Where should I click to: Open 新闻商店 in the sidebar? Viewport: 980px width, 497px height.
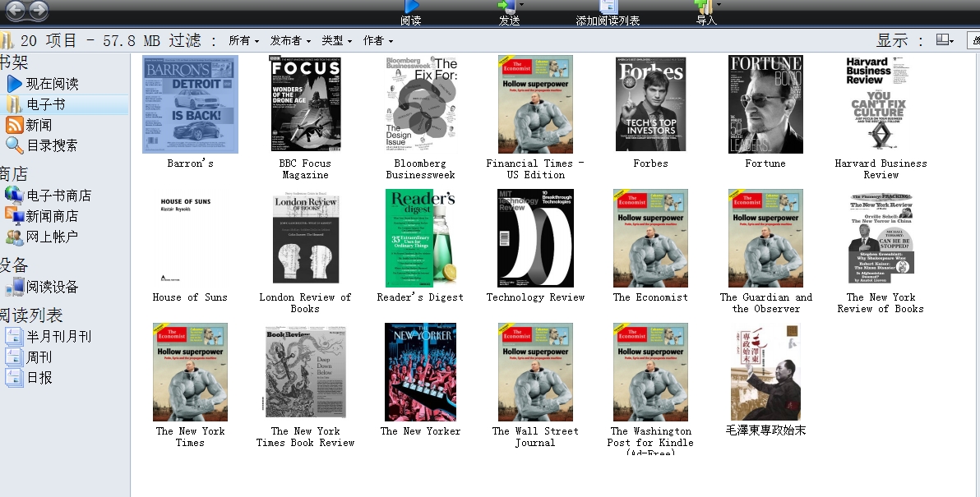coord(51,216)
